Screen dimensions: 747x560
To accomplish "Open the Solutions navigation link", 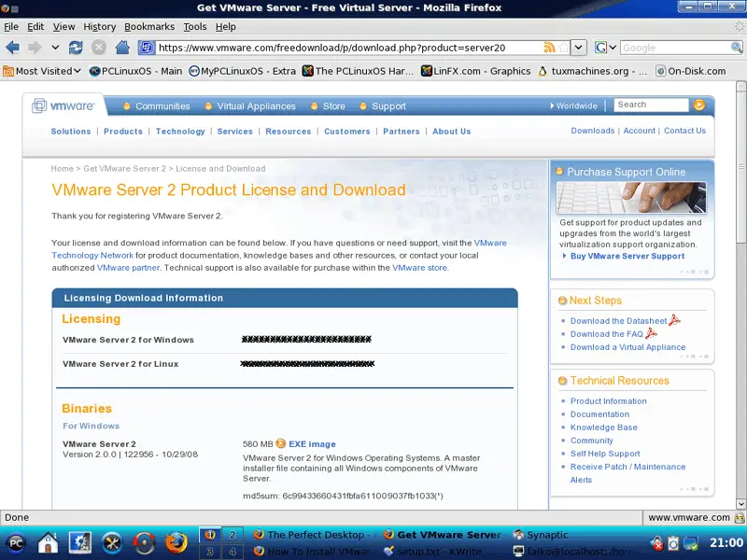I will (71, 132).
